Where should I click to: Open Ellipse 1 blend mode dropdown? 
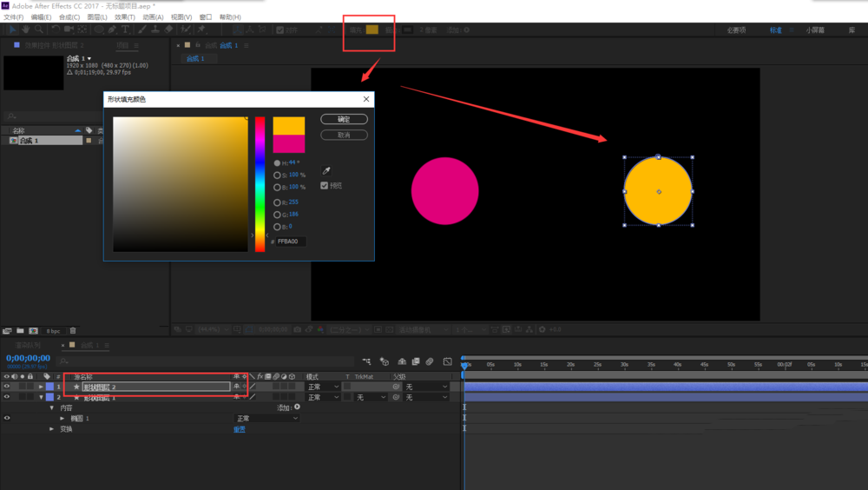266,418
